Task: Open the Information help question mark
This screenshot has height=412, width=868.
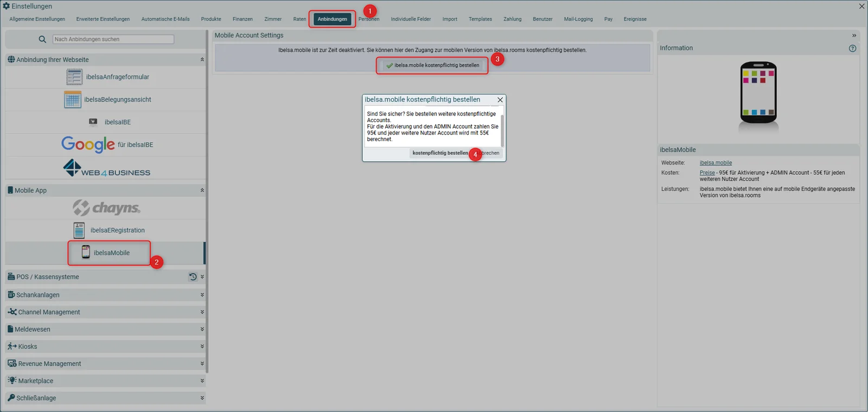Action: pos(852,48)
